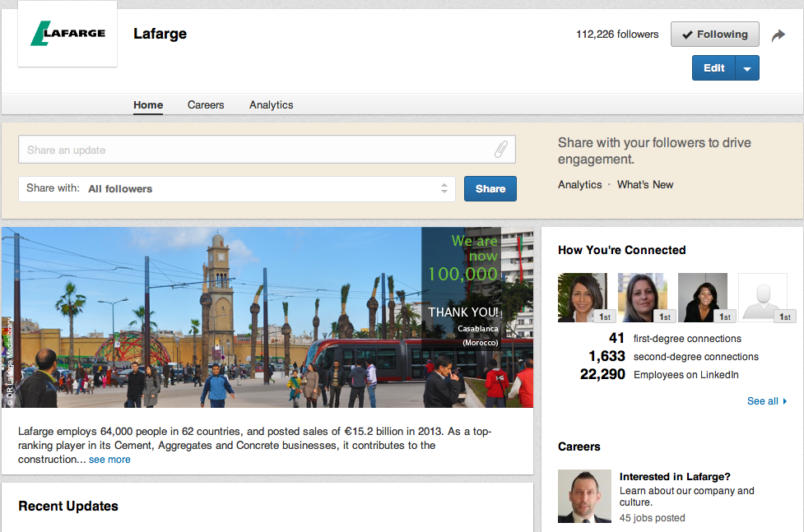
Task: Toggle the Following button
Action: point(714,35)
